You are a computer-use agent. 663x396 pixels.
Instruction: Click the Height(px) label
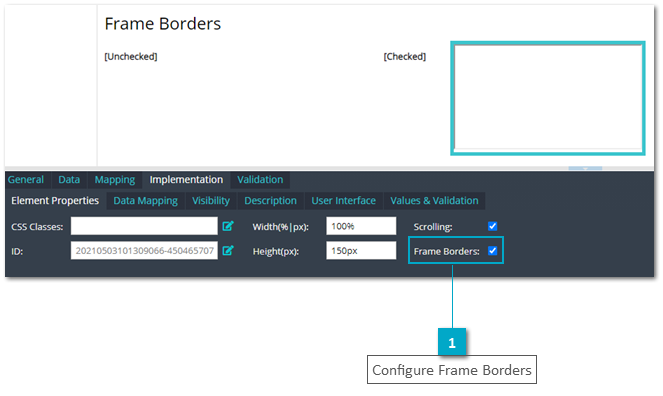(x=276, y=251)
